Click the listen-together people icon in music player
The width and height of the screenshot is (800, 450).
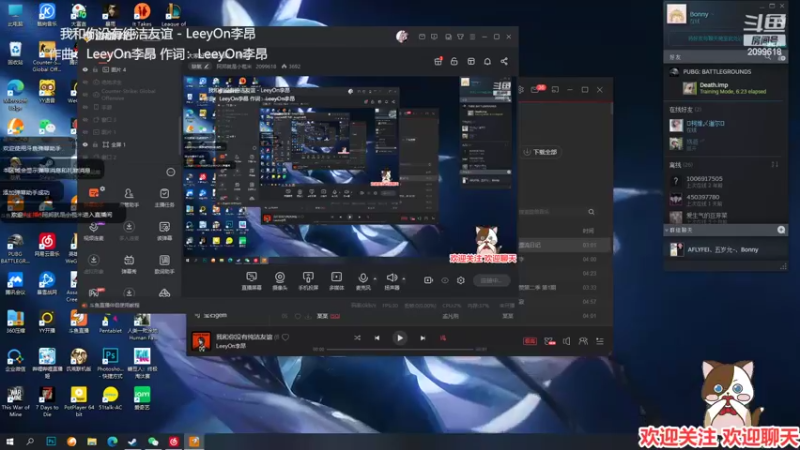583,341
